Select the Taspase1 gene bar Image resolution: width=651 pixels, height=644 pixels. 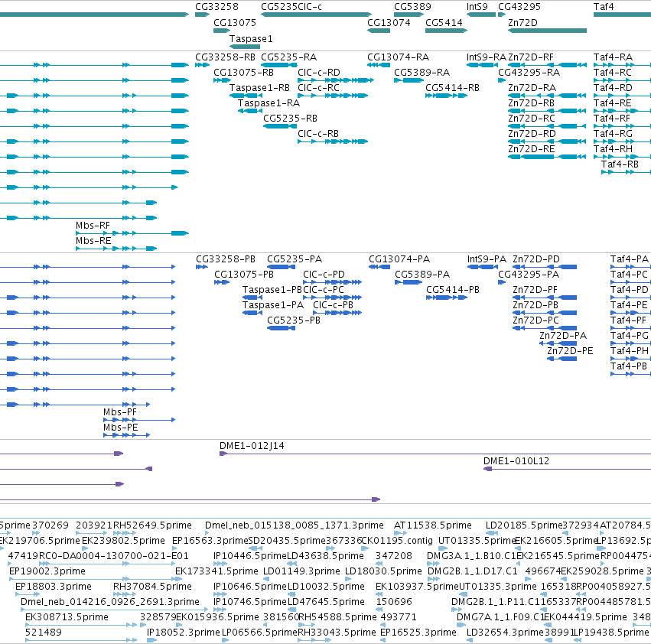point(245,47)
